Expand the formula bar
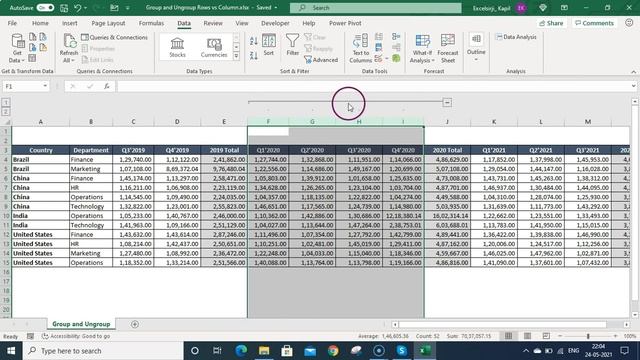Screen dimensions: 640x360 633,86
